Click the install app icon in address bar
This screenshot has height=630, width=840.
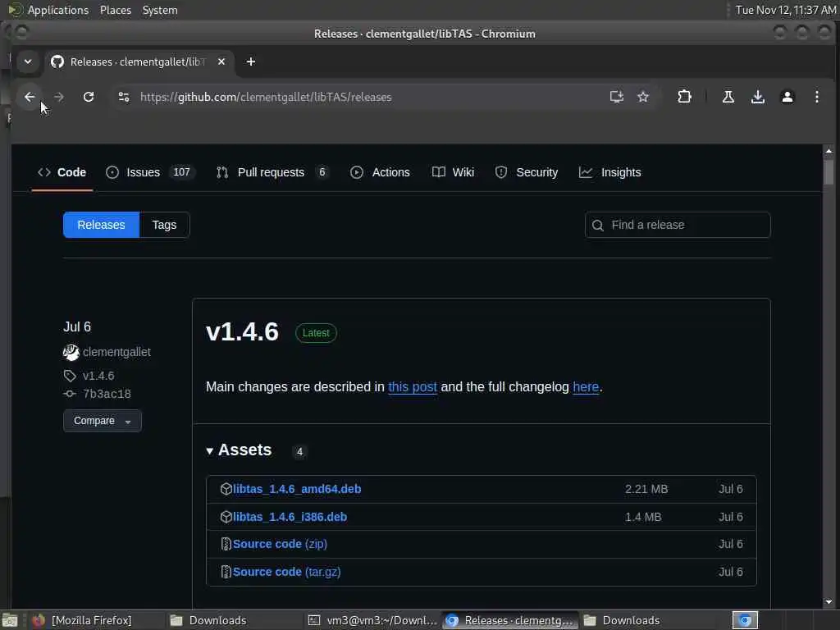[617, 97]
